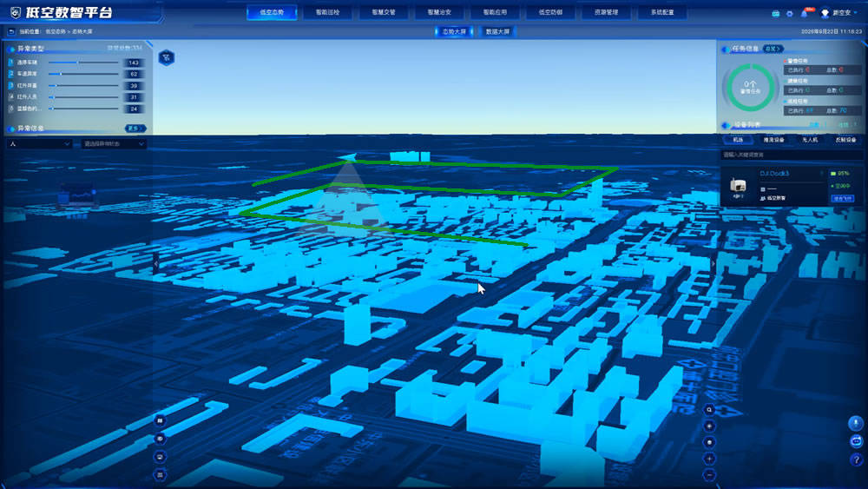
Task: Collapse the right panel with edge arrow
Action: pos(713,264)
